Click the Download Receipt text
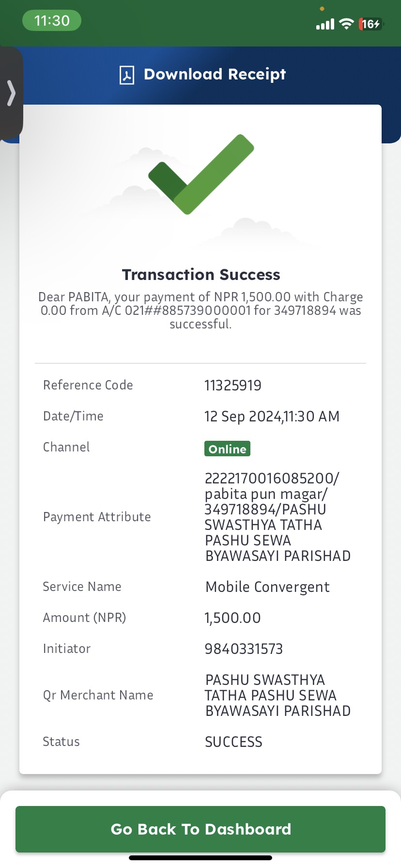The height and width of the screenshot is (868, 401). (x=215, y=74)
